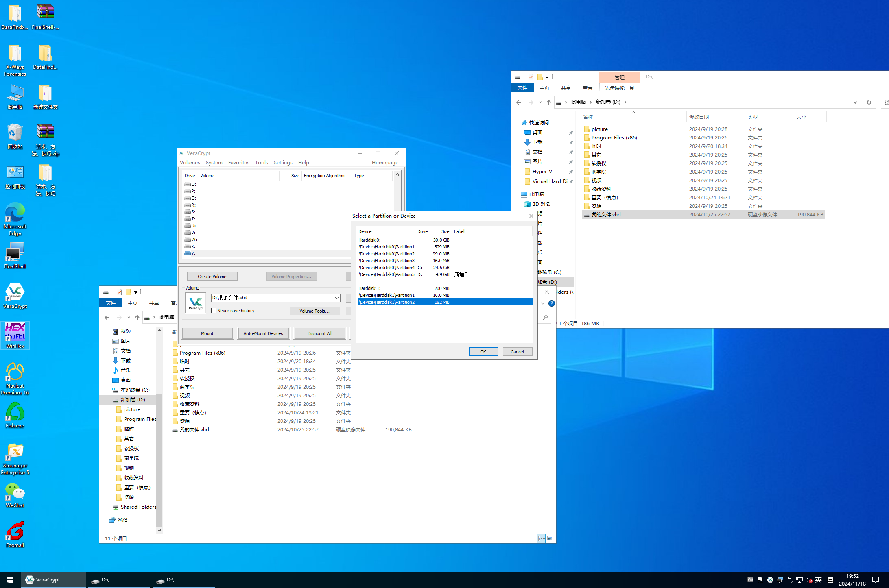The image size is (889, 588).
Task: Open the Favorites menu in VeraCrypt
Action: pyautogui.click(x=238, y=163)
